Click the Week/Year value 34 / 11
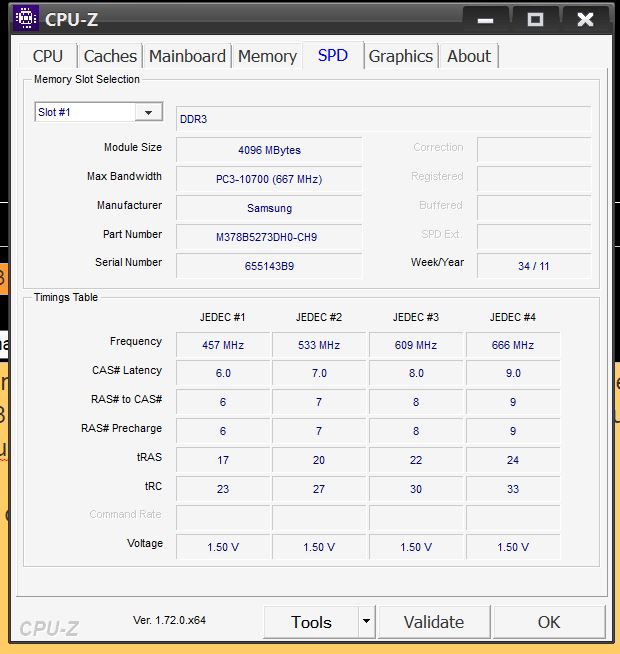The height and width of the screenshot is (654, 620). [534, 266]
